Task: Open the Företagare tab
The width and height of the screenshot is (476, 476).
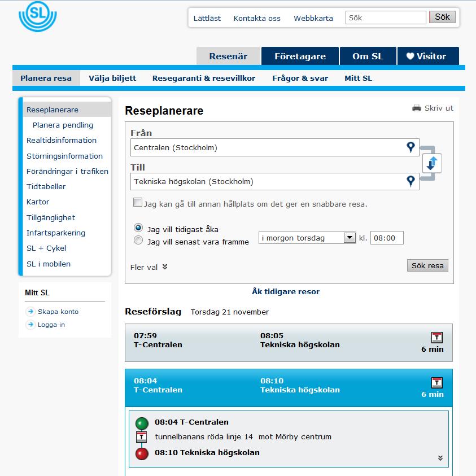Action: coord(300,56)
